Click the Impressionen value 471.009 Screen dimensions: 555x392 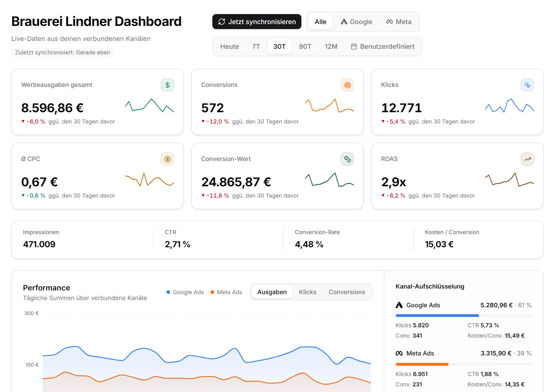click(39, 244)
